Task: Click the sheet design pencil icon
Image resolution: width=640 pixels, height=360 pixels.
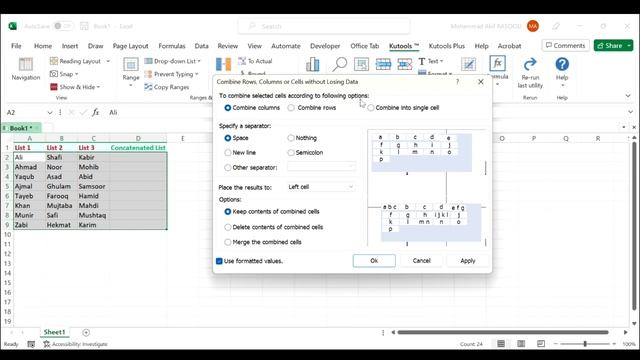Action: (x=469, y=64)
